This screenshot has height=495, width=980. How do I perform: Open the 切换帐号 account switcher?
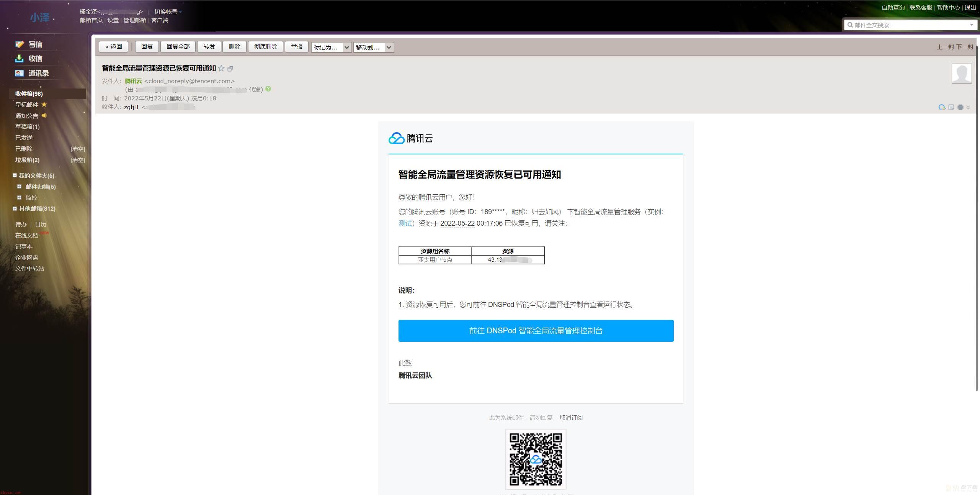point(168,12)
